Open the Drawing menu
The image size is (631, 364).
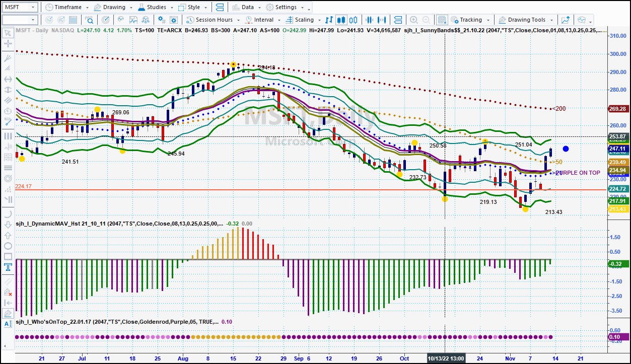click(x=114, y=8)
